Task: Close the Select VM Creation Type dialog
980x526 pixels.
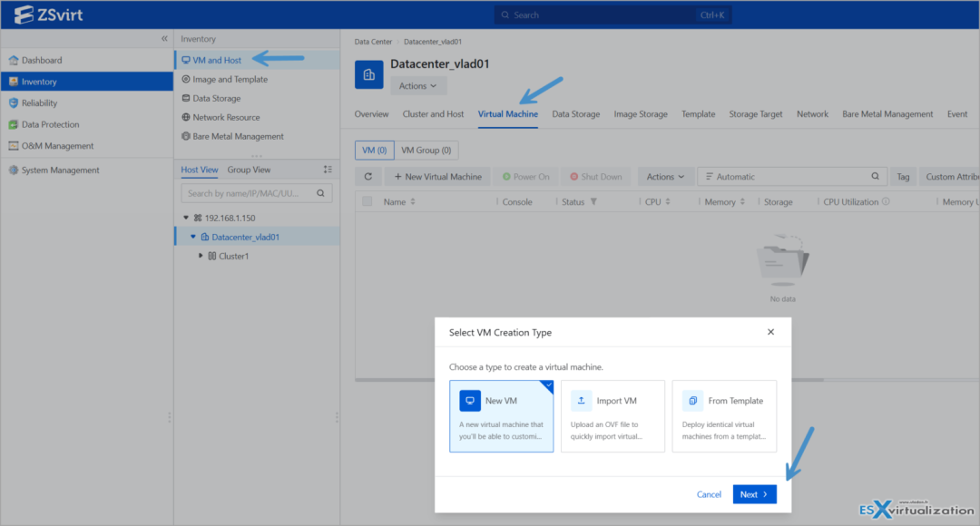Action: pyautogui.click(x=770, y=332)
